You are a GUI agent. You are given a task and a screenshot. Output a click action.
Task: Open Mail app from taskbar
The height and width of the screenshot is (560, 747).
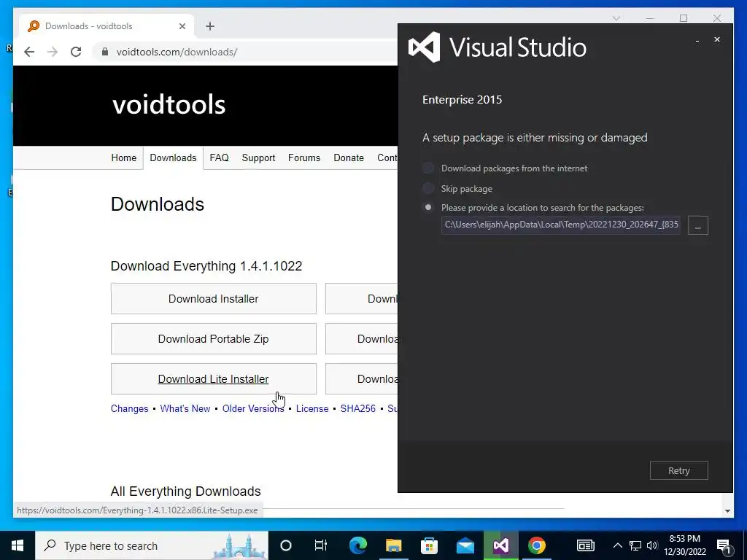tap(465, 545)
